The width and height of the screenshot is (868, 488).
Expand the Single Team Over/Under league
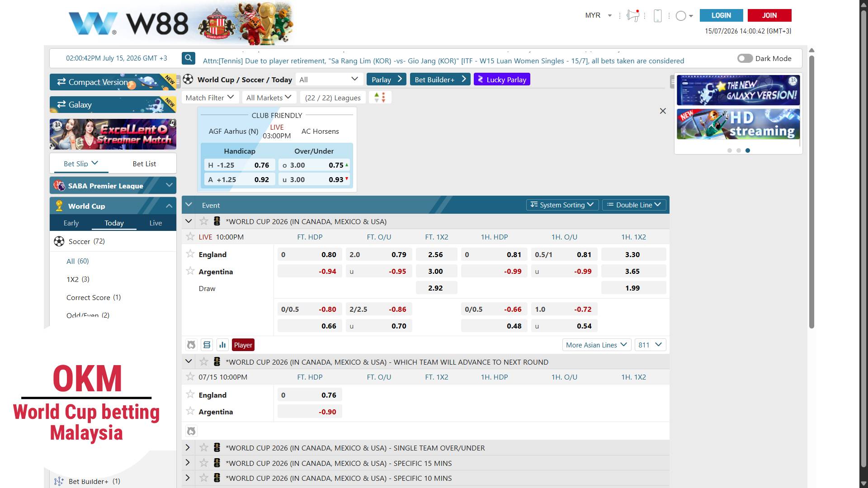(188, 448)
